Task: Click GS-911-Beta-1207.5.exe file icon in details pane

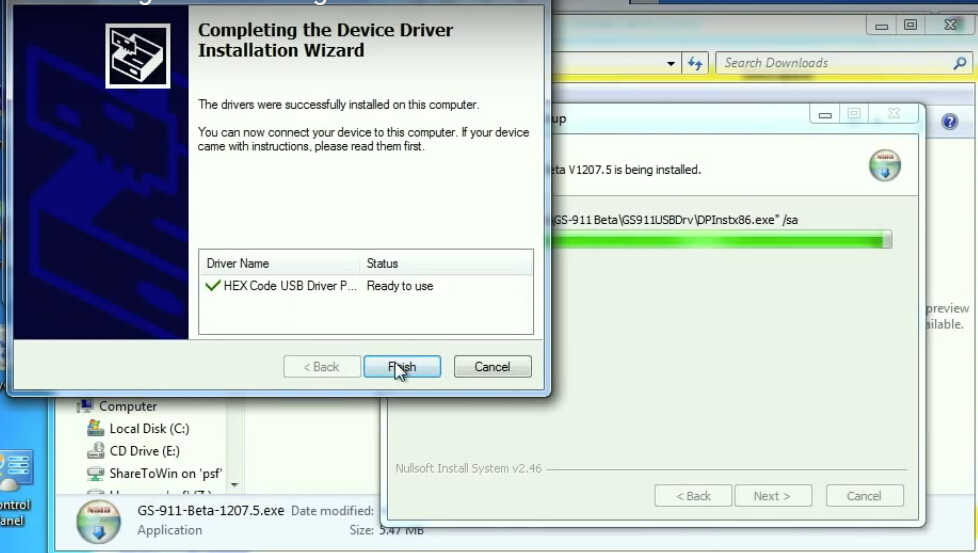Action: (99, 522)
